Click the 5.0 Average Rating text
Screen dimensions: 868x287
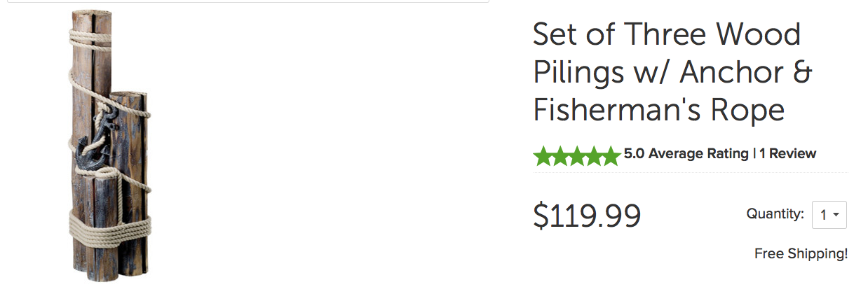[686, 153]
